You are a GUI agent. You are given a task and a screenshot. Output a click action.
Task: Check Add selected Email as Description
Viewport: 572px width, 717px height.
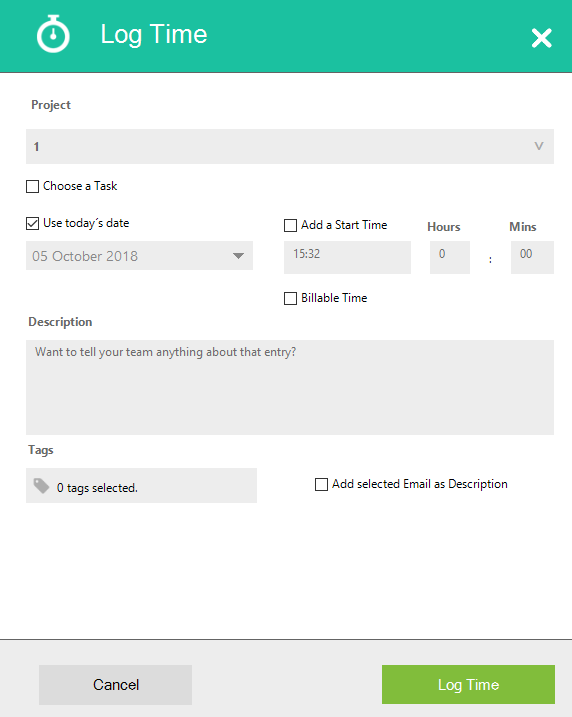pyautogui.click(x=321, y=484)
